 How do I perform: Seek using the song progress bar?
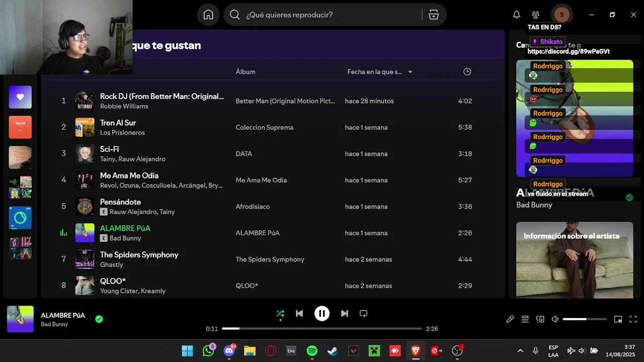click(x=322, y=328)
